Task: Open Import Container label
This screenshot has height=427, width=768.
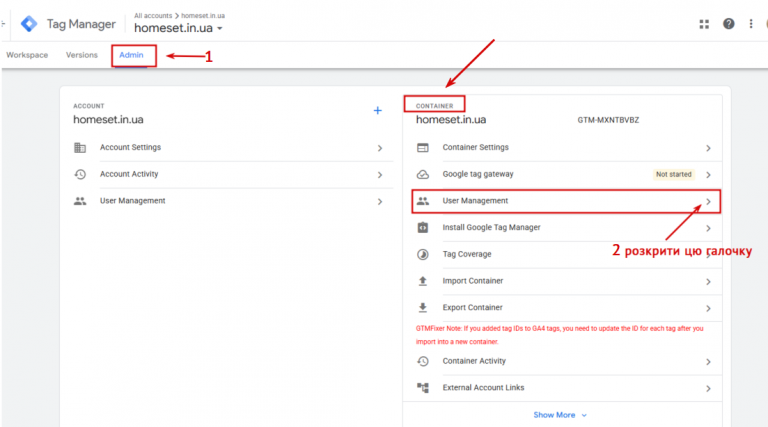Action: [x=473, y=281]
